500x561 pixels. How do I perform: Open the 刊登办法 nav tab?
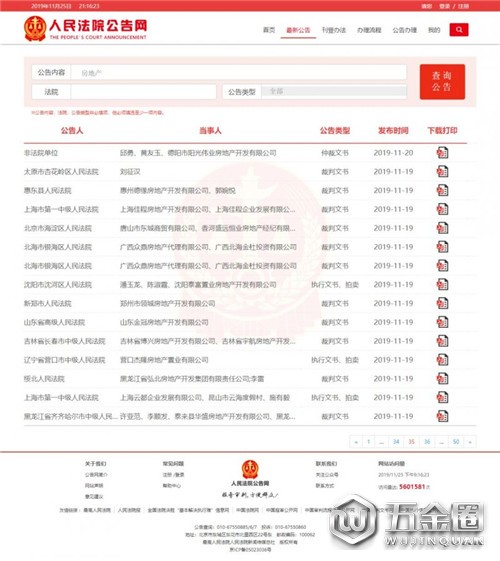(334, 30)
